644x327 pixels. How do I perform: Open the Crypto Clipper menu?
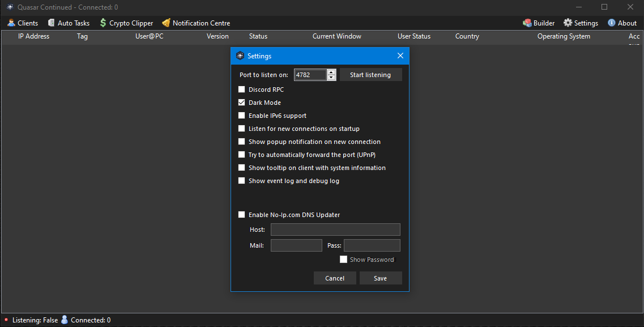pyautogui.click(x=126, y=23)
